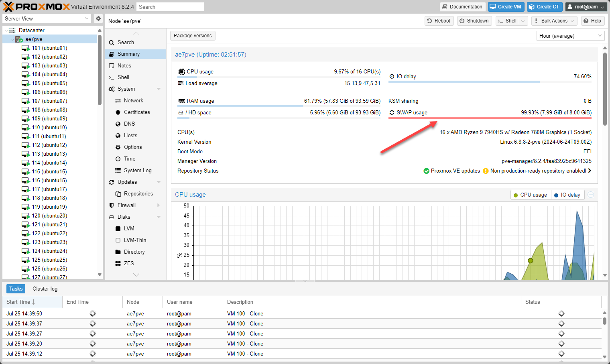Screen dimensions: 610x364
Task: Click VM icon for 110 (ubuntu10)
Action: pos(26,128)
